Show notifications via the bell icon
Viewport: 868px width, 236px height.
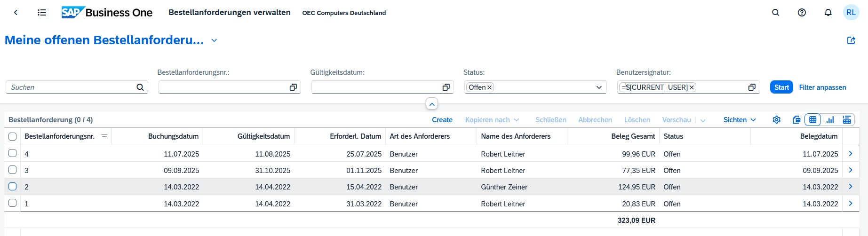click(x=828, y=13)
